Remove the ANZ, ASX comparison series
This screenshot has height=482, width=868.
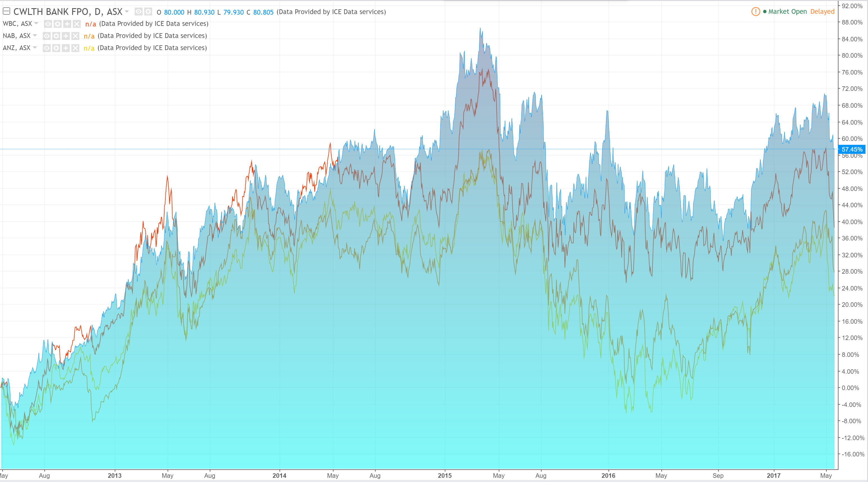tap(75, 48)
